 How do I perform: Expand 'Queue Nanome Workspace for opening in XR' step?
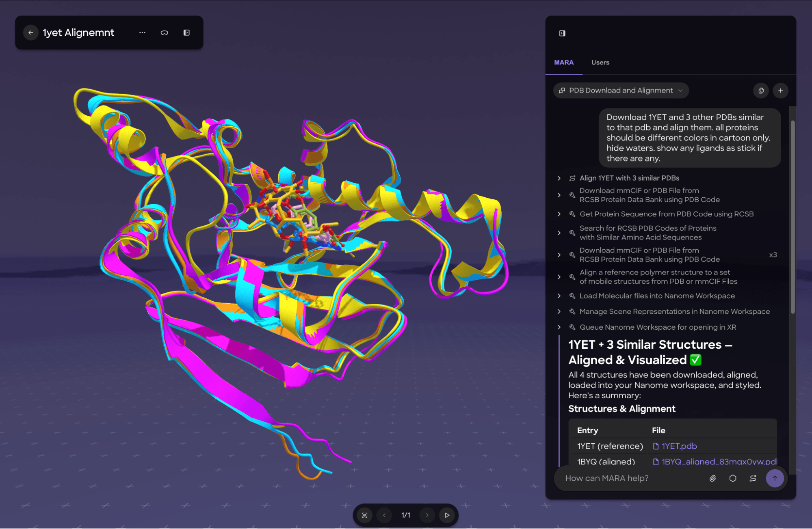tap(559, 327)
